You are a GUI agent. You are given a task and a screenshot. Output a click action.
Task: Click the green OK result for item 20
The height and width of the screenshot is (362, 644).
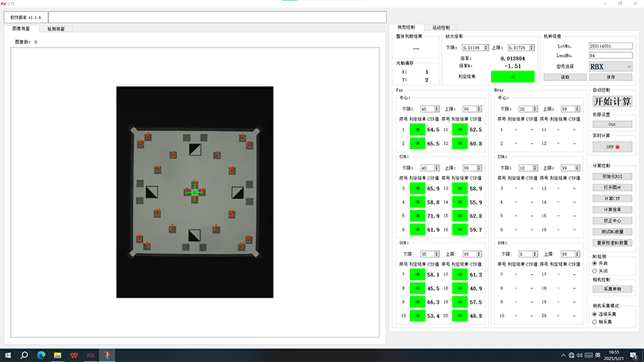coord(460,315)
